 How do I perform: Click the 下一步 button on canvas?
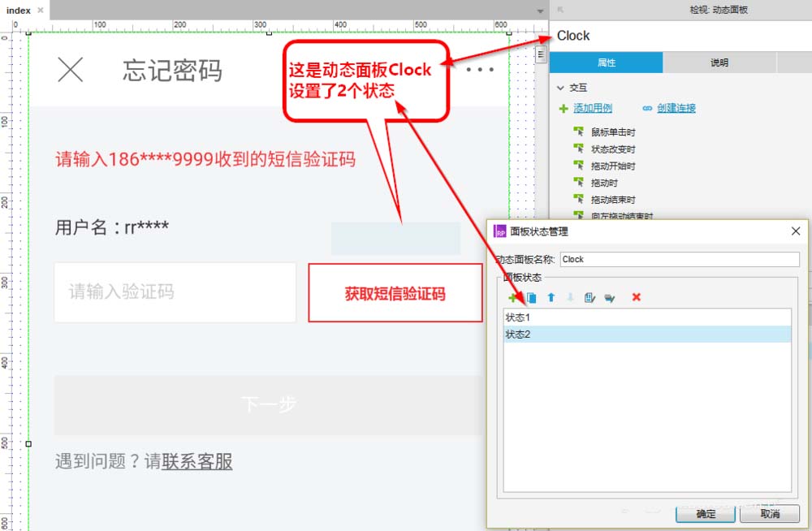[x=270, y=404]
